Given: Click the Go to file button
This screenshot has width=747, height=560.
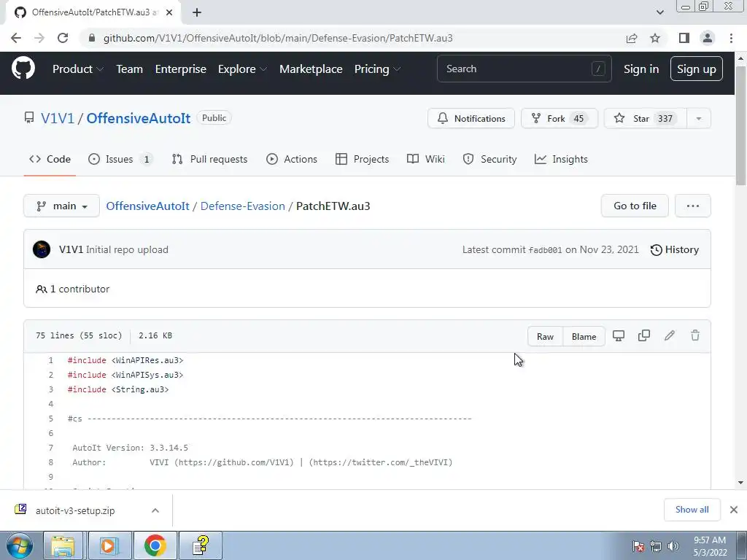Looking at the screenshot, I should [x=635, y=206].
